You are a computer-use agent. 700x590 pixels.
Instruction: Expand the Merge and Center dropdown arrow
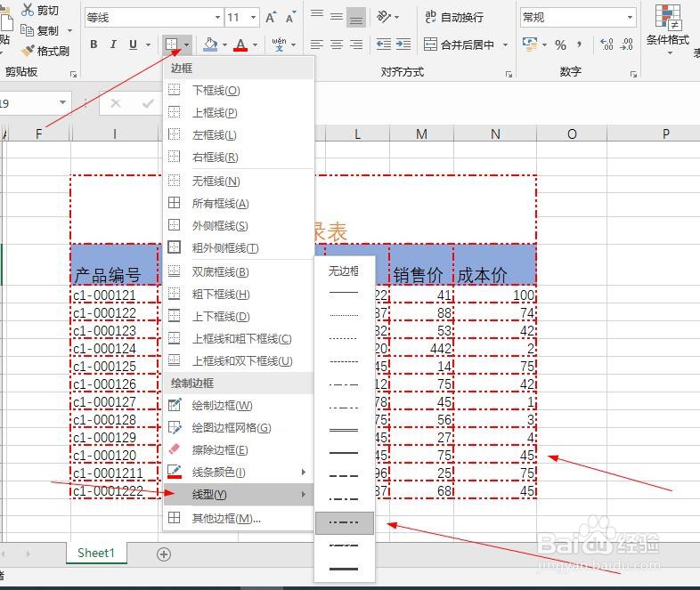505,44
